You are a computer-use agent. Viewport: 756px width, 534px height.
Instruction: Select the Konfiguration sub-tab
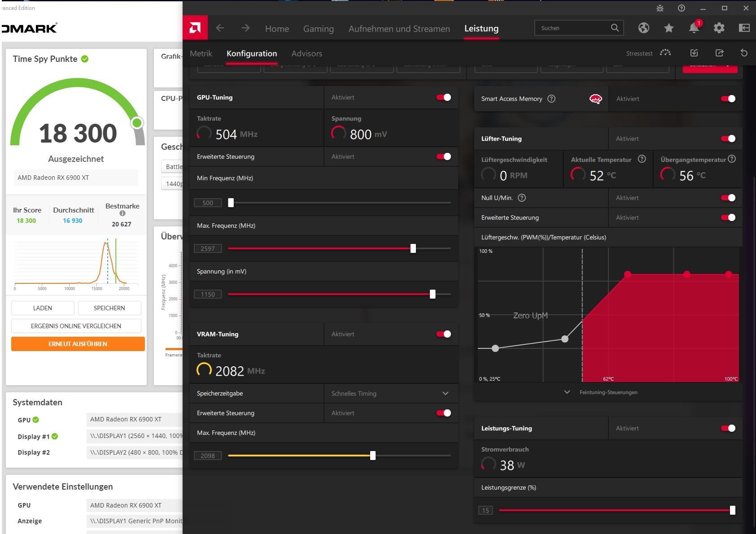tap(252, 53)
